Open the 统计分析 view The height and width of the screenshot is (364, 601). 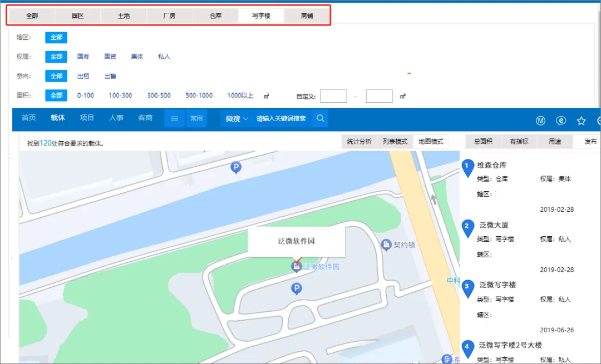point(359,142)
